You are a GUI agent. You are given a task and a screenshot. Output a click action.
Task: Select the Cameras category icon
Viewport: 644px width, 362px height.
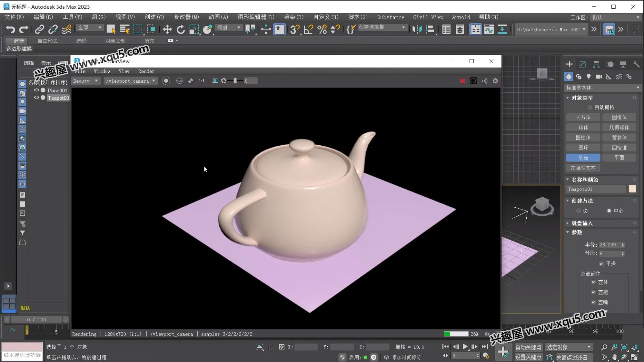(x=599, y=77)
